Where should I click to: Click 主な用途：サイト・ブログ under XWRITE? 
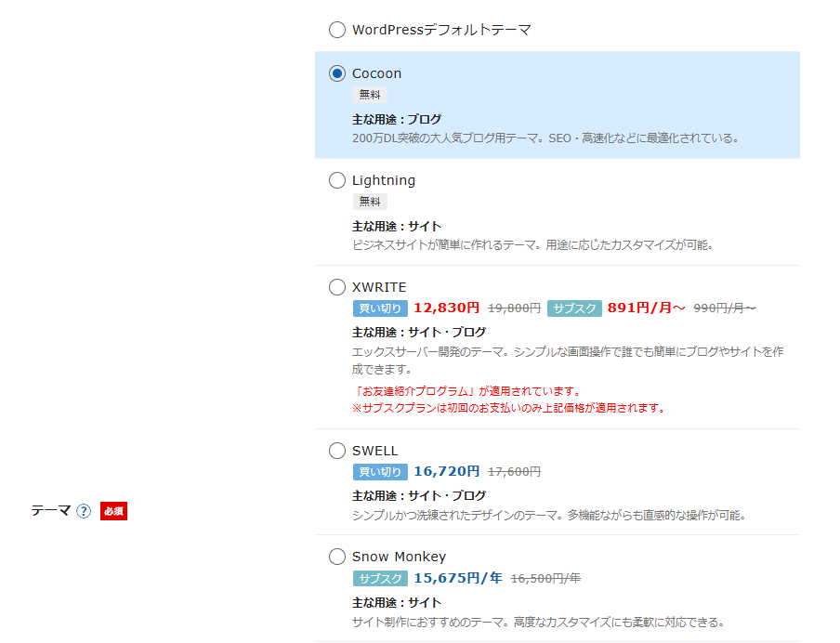pyautogui.click(x=419, y=333)
